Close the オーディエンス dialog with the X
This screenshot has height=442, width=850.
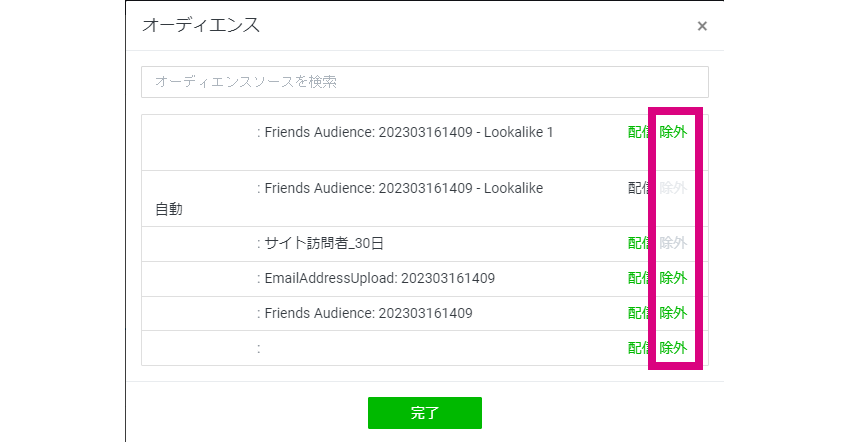click(x=702, y=26)
